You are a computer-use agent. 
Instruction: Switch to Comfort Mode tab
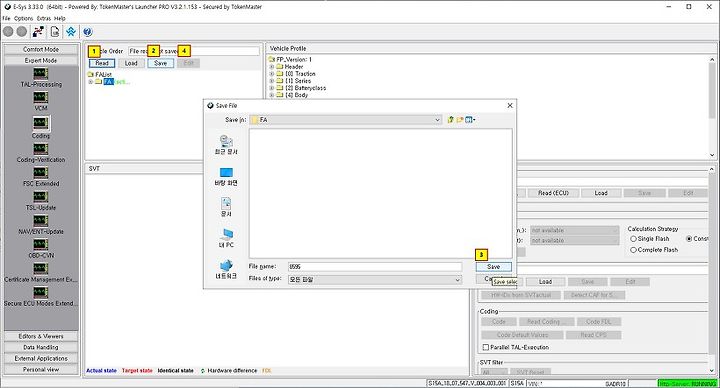pos(41,49)
